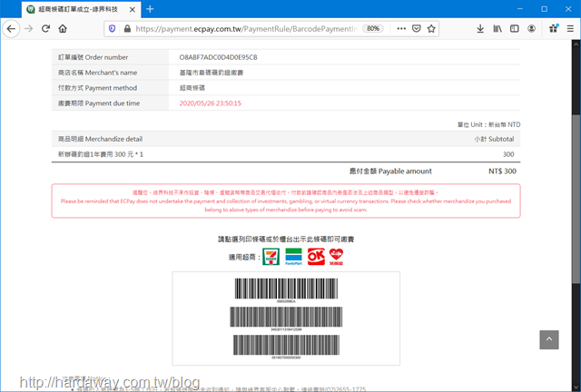The width and height of the screenshot is (581, 392).
Task: Open the What's New gift icon
Action: (x=554, y=28)
